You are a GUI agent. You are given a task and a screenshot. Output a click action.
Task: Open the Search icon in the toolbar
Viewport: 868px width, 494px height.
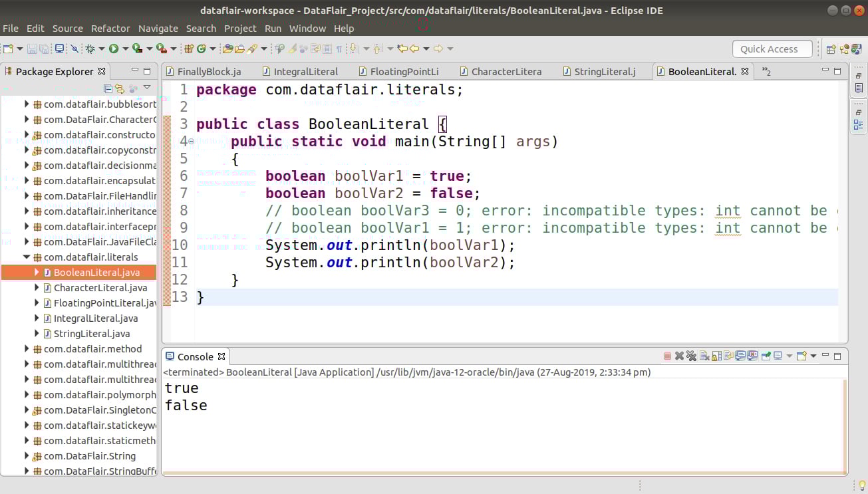279,49
